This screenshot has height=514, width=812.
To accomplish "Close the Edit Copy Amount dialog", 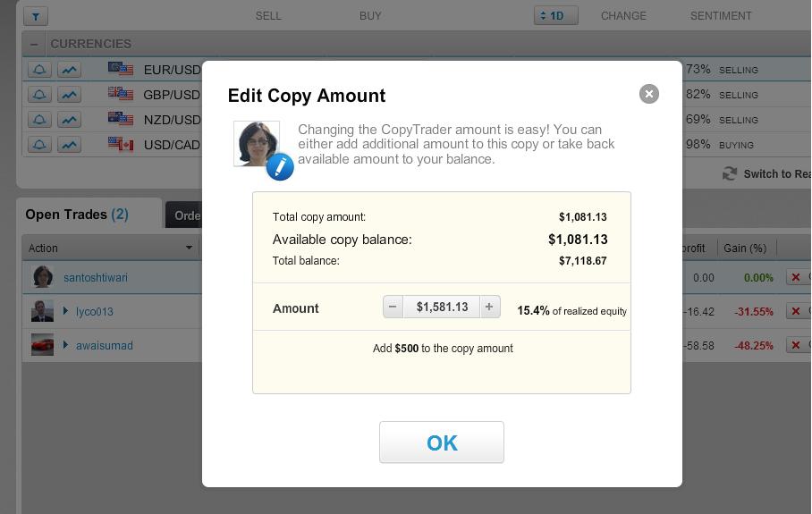I will tap(649, 94).
